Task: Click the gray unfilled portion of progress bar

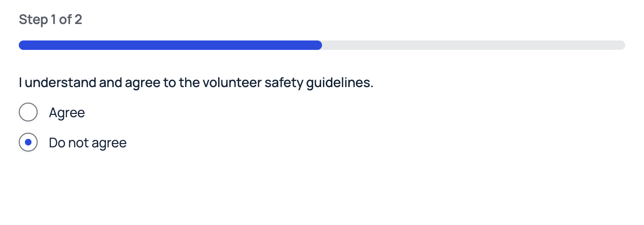Action: pyautogui.click(x=473, y=45)
